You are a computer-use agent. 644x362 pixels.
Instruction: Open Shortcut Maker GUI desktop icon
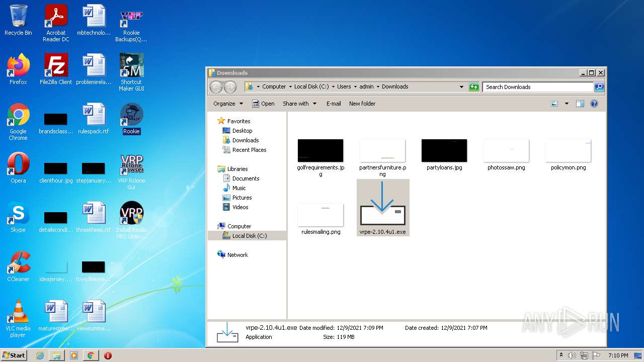tap(131, 72)
